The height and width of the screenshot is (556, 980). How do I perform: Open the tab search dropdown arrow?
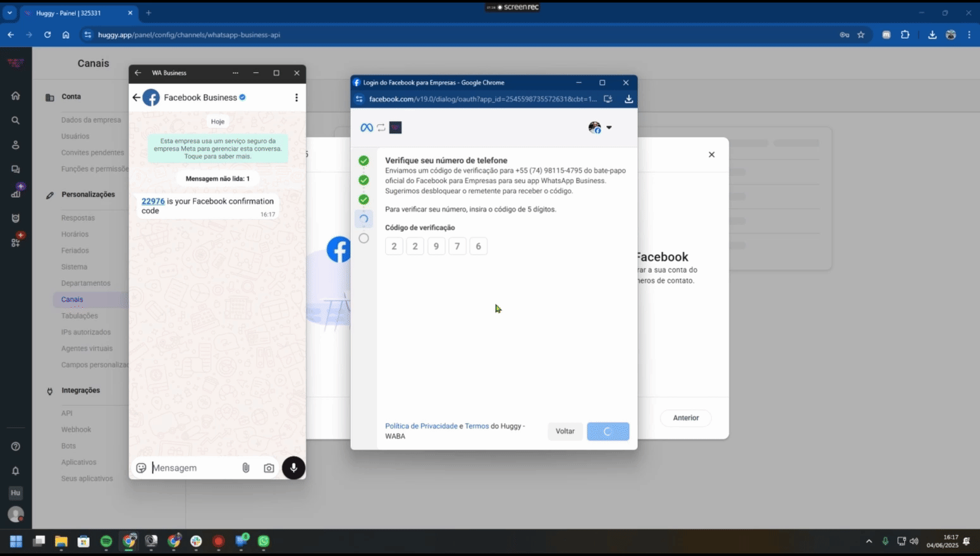(x=9, y=13)
